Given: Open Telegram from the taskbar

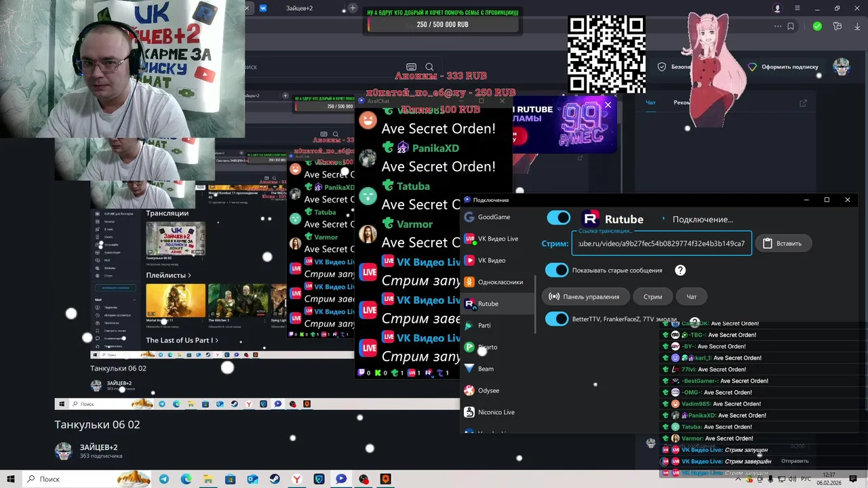Looking at the screenshot, I should pyautogui.click(x=164, y=479).
